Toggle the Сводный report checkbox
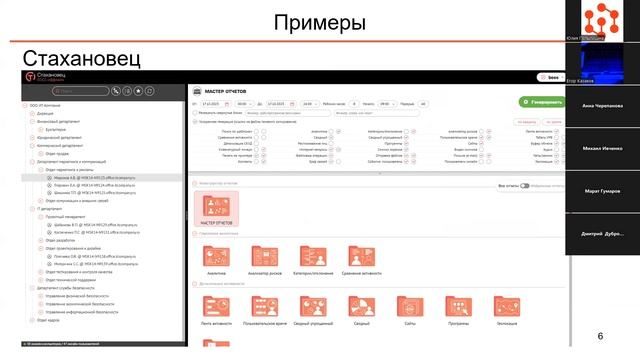The image size is (640, 360). pos(331,138)
